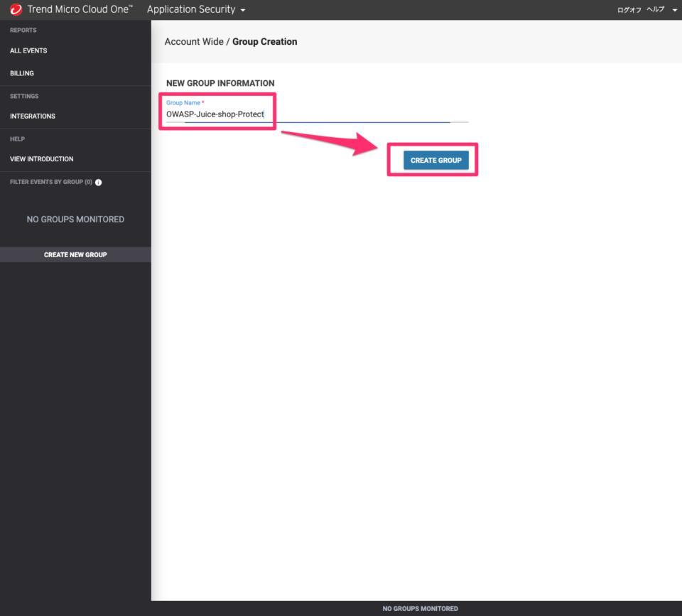Screen dimensions: 682x616
Task: Click the Group Creation page title
Action: [264, 41]
